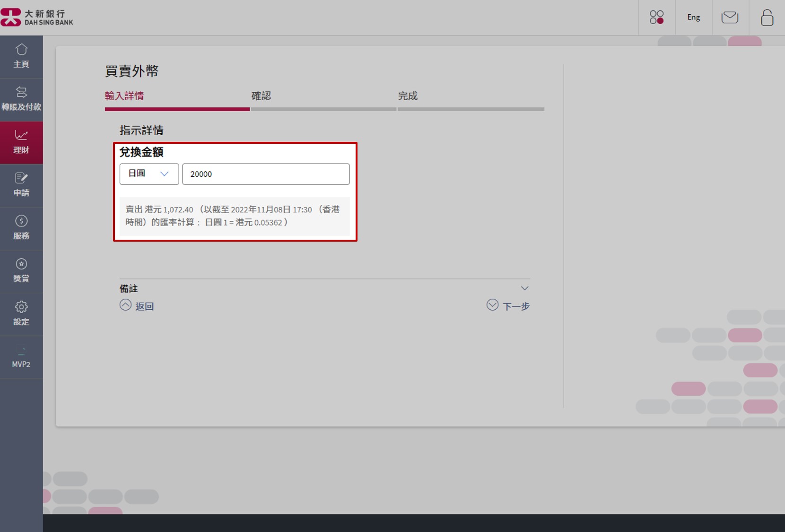This screenshot has height=532, width=785.
Task: Select the 確認 step tab
Action: [x=261, y=96]
